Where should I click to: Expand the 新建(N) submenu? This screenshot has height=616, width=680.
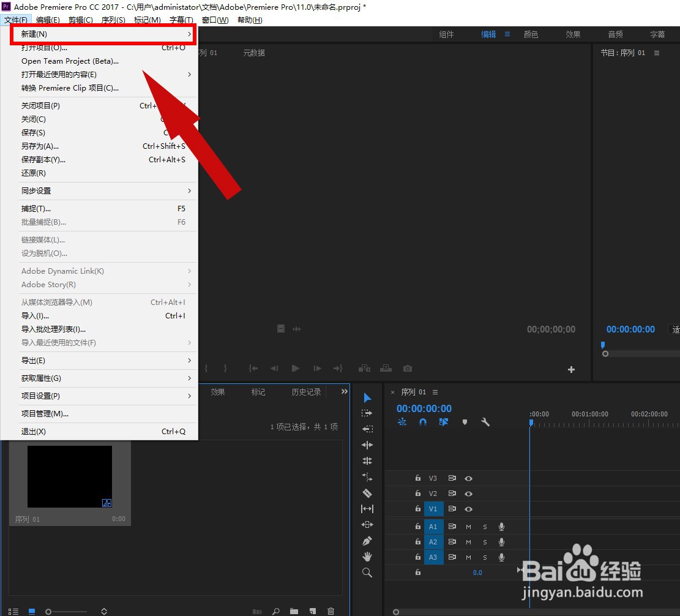pyautogui.click(x=103, y=34)
